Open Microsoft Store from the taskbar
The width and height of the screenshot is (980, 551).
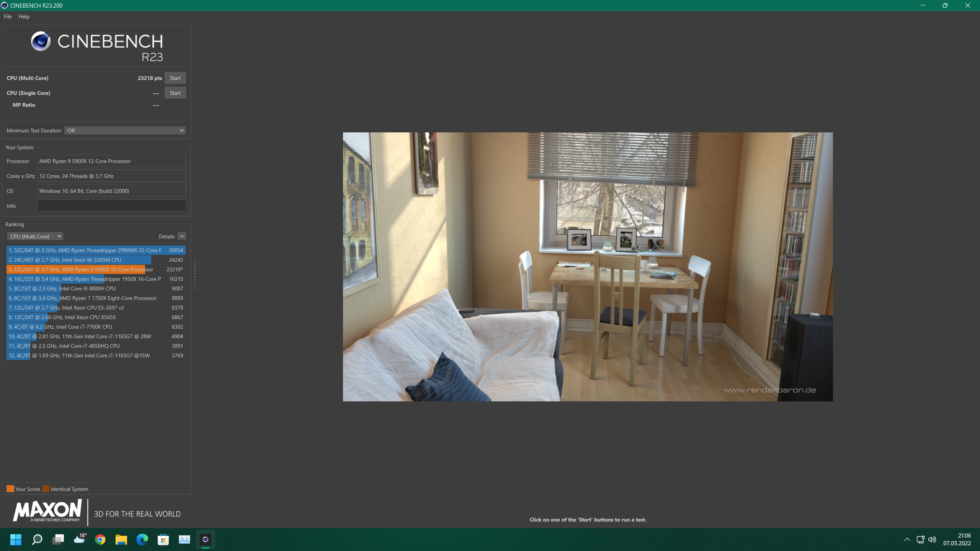click(163, 540)
